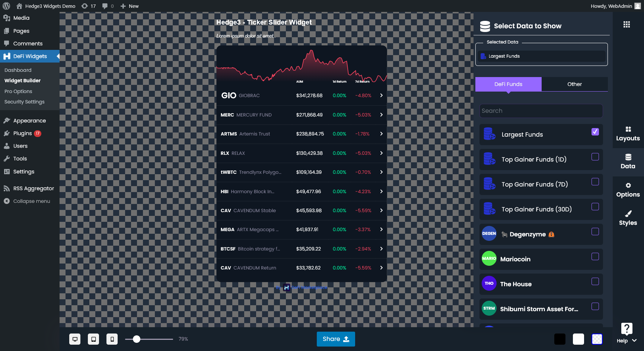644x351 pixels.
Task: Select the desktop preview icon
Action: 75,339
